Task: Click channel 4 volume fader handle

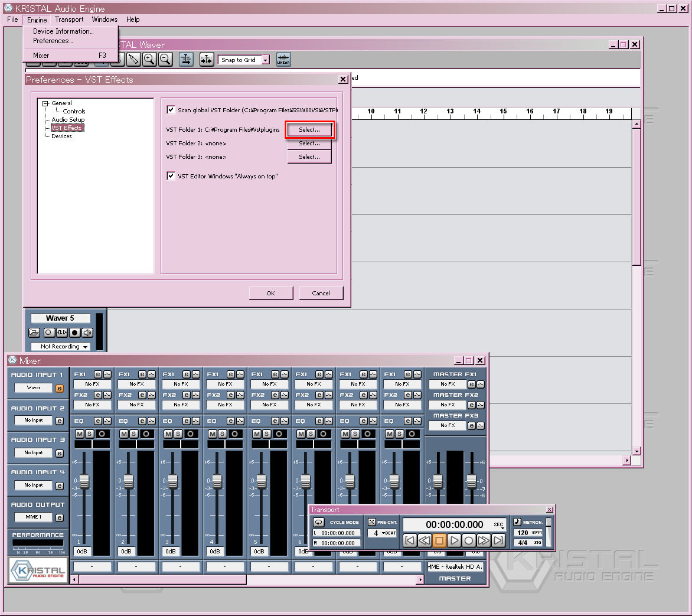Action: click(217, 481)
